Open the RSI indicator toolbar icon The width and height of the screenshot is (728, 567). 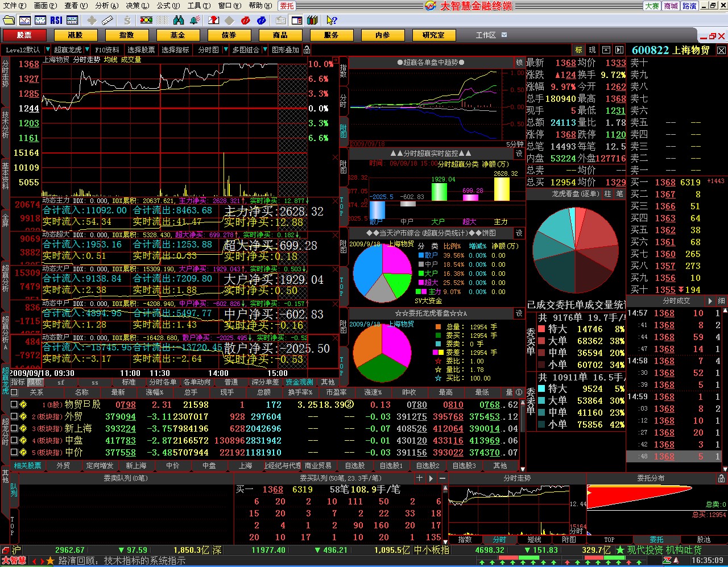[x=56, y=20]
